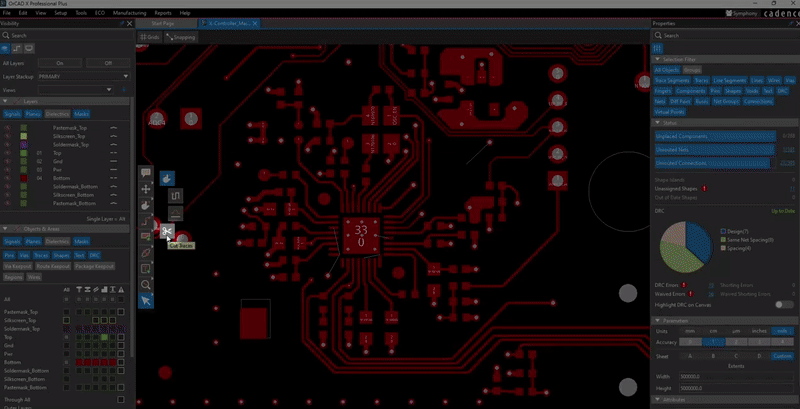800x409 pixels.
Task: Click the Soldermask_Top purple color swatch
Action: point(23,145)
